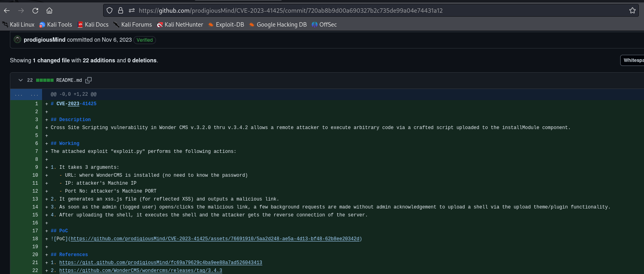Click the Whitespace button
This screenshot has width=644, height=274.
tap(632, 60)
